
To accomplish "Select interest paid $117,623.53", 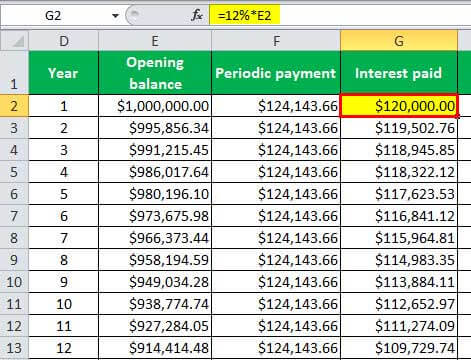I will (399, 194).
